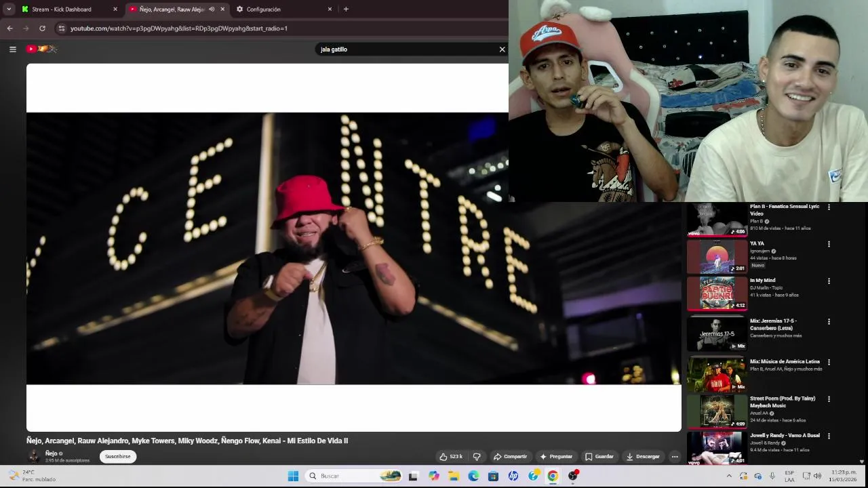Screen dimensions: 868x488
Task: Open the taskbar clock showing 11:23 p. m.
Action: pos(843,476)
